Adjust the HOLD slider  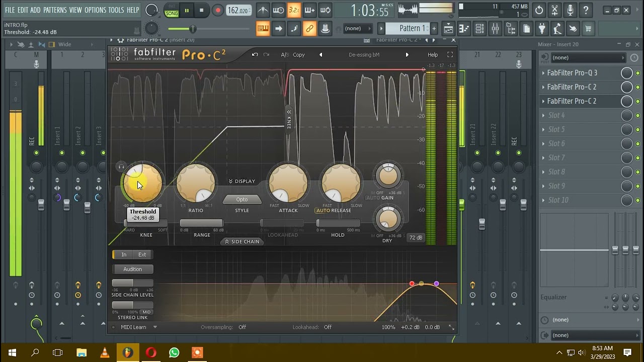pyautogui.click(x=339, y=223)
